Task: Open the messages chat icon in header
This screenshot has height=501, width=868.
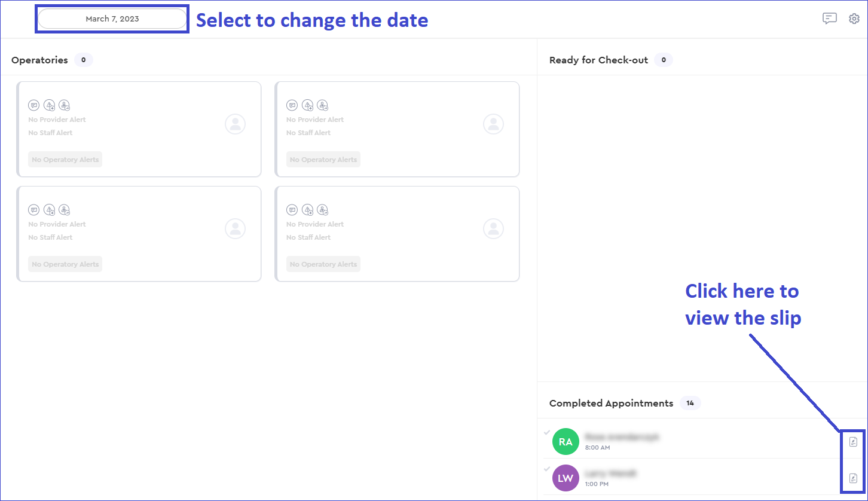Action: point(829,19)
